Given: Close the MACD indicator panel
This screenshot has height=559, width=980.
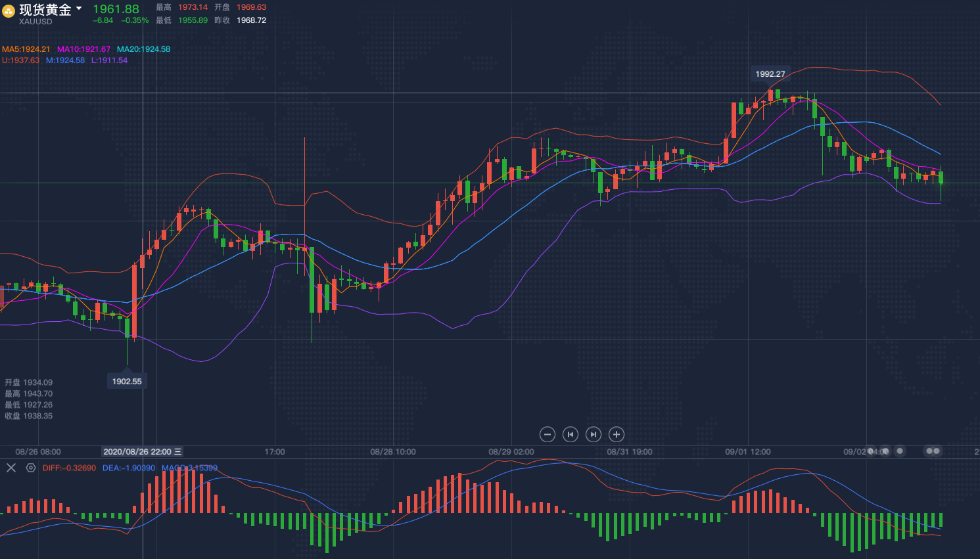Looking at the screenshot, I should pos(11,468).
